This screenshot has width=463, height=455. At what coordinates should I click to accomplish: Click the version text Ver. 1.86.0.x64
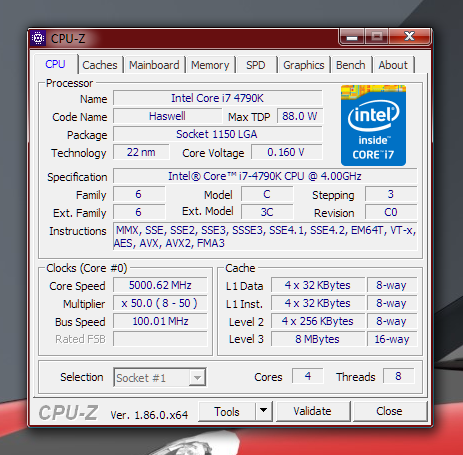coord(149,415)
